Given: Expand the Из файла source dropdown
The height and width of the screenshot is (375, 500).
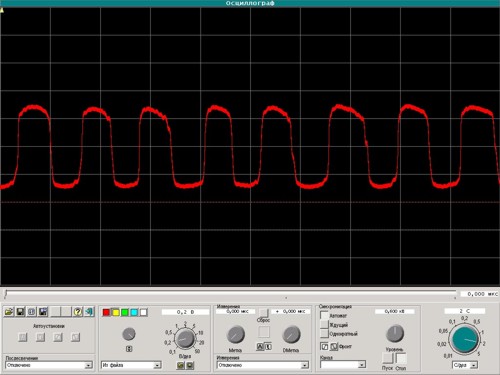Looking at the screenshot, I should (131, 365).
